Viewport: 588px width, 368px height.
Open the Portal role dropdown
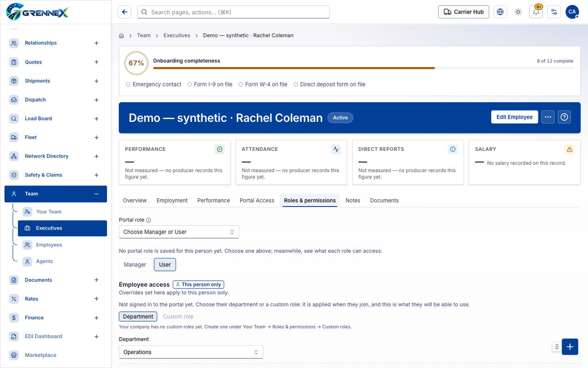(179, 232)
